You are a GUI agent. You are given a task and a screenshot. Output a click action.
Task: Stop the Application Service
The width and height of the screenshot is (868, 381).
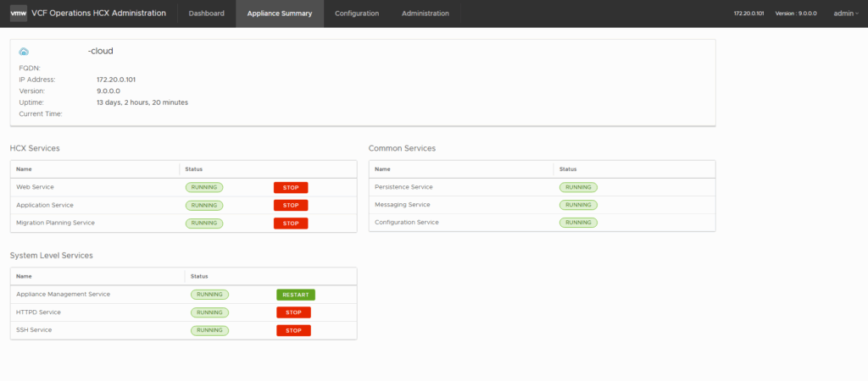[291, 205]
